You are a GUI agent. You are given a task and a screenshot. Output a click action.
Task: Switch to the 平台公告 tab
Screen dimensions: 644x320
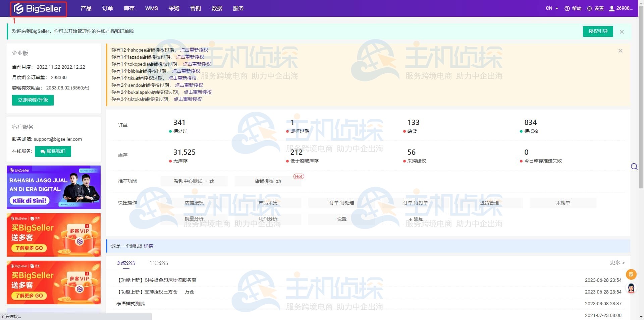pyautogui.click(x=159, y=263)
